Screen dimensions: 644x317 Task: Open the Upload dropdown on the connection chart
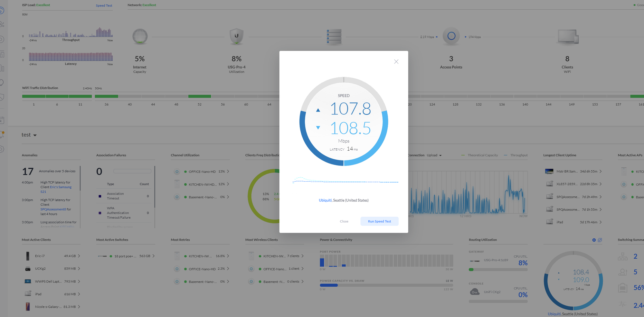(x=434, y=155)
